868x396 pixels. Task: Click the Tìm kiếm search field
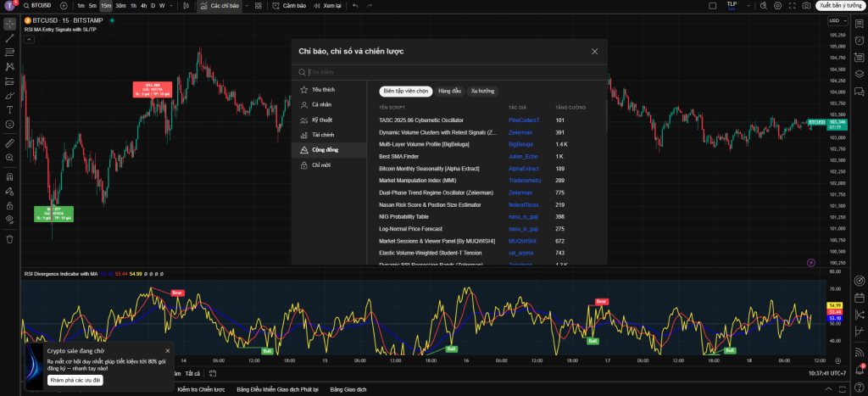click(449, 72)
